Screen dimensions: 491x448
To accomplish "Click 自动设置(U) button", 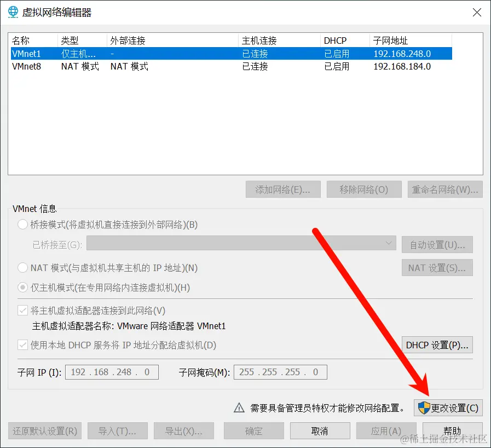I will tap(437, 244).
